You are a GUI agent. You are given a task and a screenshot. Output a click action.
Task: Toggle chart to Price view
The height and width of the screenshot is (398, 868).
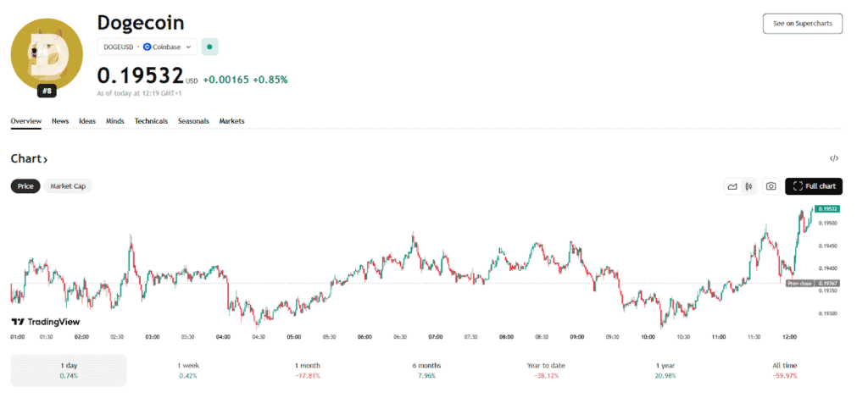coord(26,186)
